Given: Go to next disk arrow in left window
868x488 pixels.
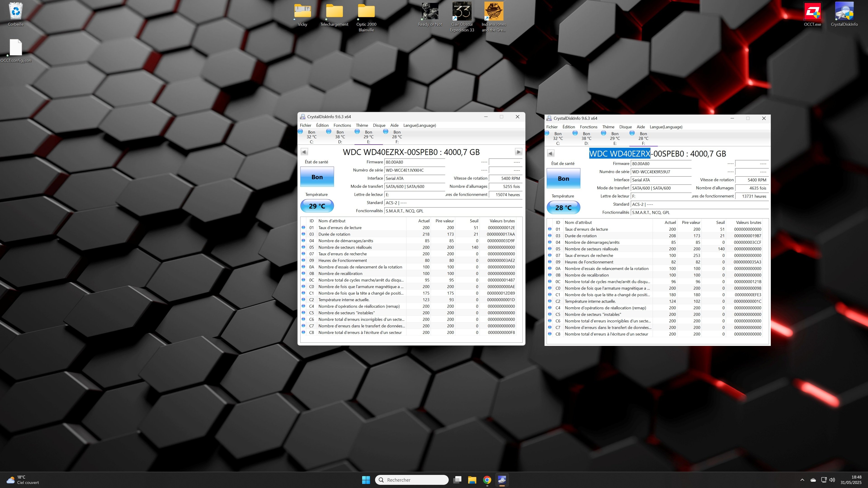Looking at the screenshot, I should coord(519,152).
